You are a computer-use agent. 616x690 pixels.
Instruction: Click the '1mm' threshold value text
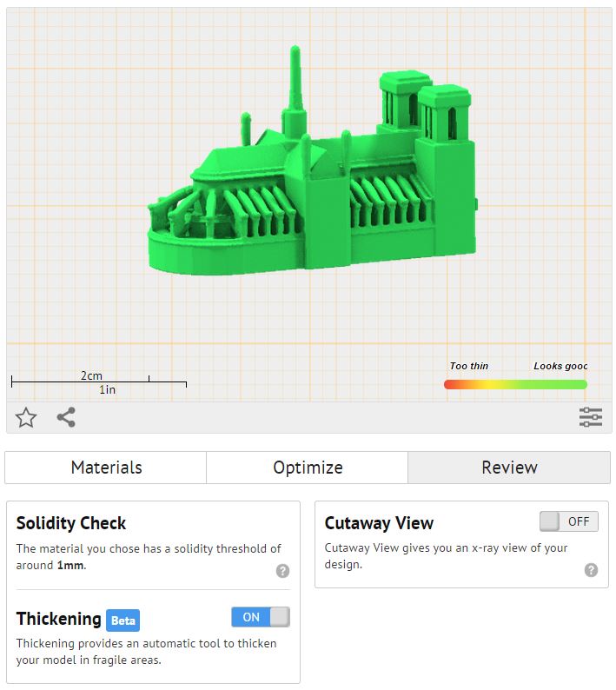pyautogui.click(x=70, y=565)
